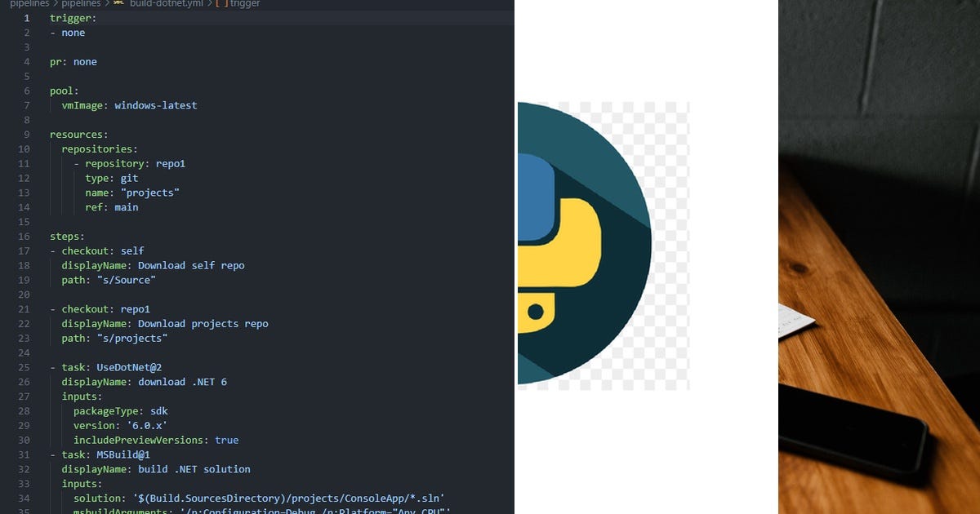Select line number 31 in the gutter
The height and width of the screenshot is (514, 980).
(x=24, y=455)
